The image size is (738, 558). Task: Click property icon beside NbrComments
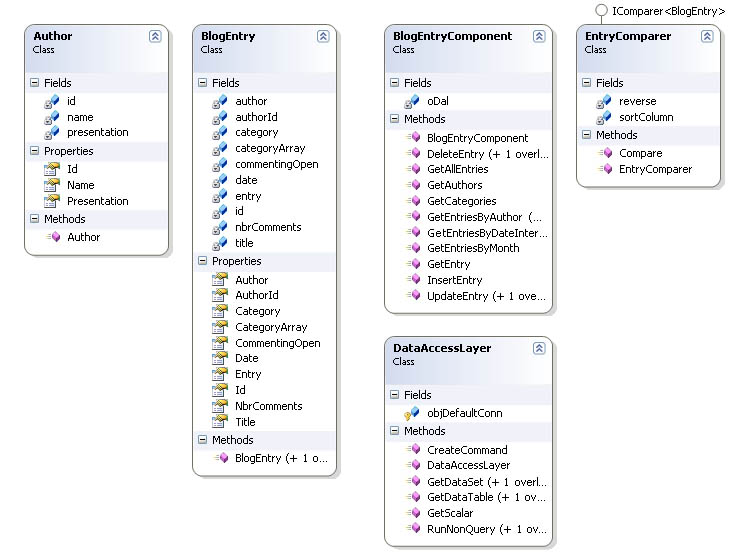coord(220,406)
